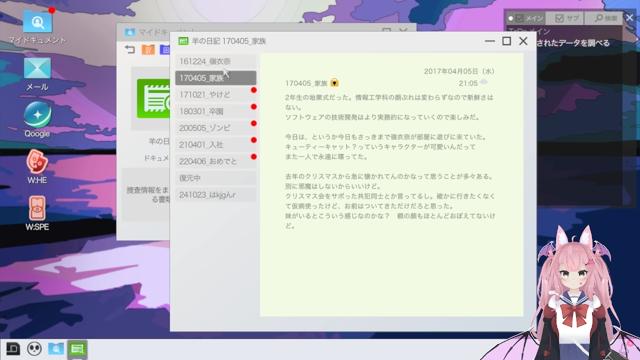This screenshot has height=360, width=640.
Task: Click the green diary taskbar icon
Action: point(77,349)
